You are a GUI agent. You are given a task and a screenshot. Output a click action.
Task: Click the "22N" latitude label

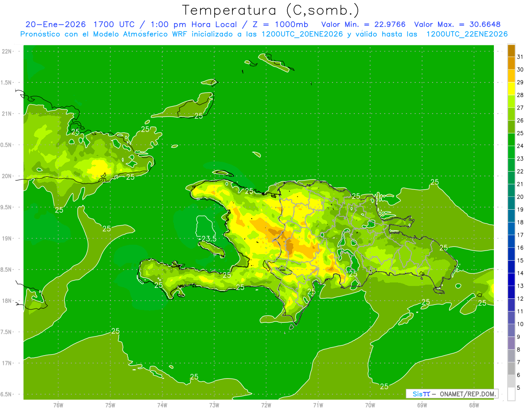(x=7, y=51)
